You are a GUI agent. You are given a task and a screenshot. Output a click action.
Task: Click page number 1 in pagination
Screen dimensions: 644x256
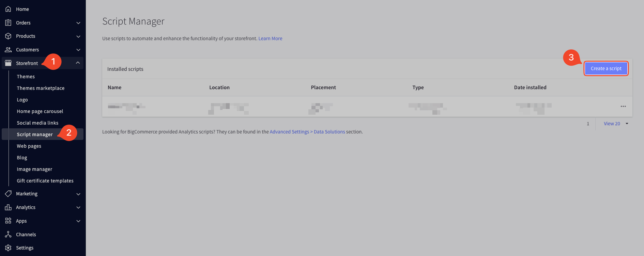tap(588, 124)
